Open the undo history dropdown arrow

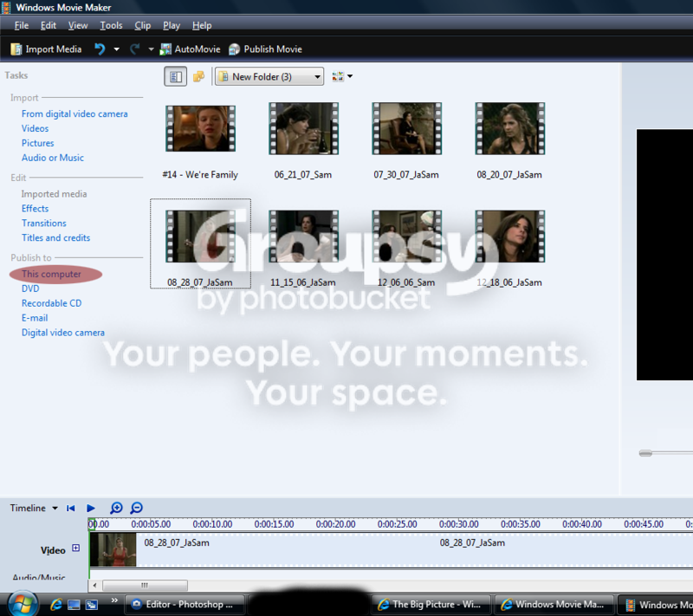tap(117, 49)
